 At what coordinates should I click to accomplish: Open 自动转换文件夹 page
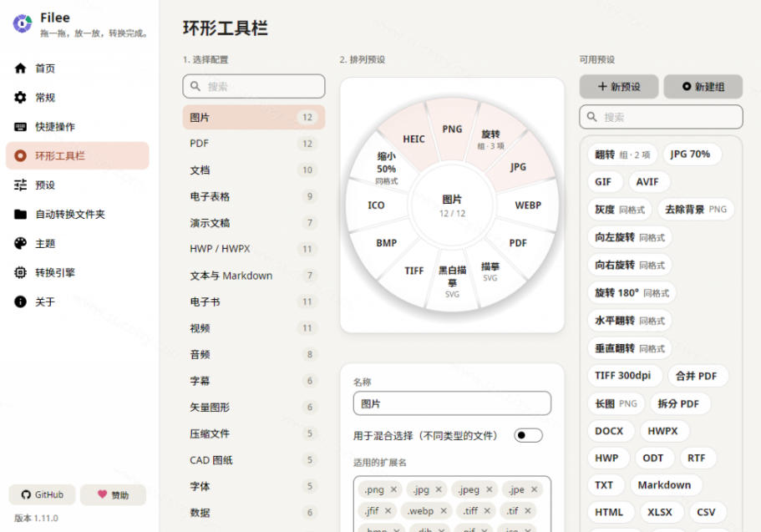(78, 214)
